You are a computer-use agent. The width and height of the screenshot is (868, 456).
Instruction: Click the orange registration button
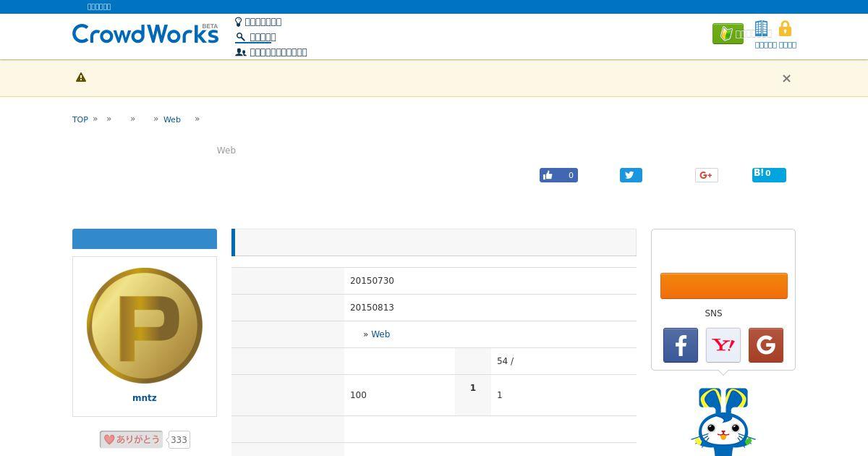coord(723,286)
